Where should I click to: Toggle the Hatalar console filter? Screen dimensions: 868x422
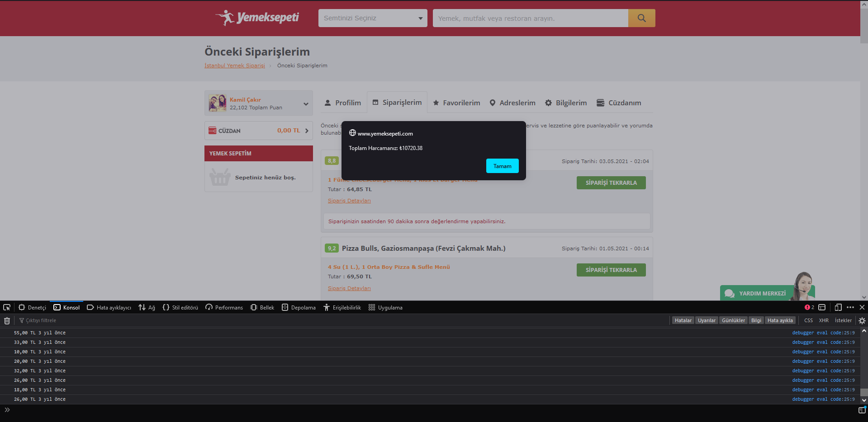tap(683, 320)
